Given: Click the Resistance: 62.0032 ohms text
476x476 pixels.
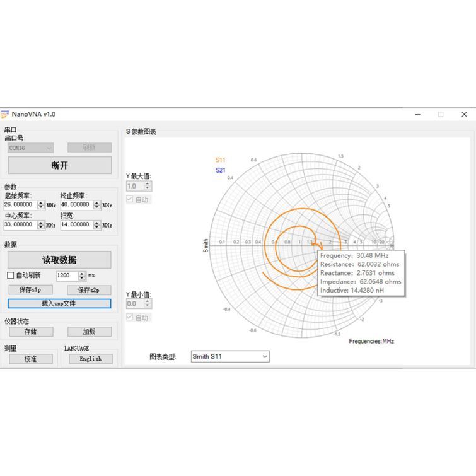Looking at the screenshot, I should click(360, 264).
